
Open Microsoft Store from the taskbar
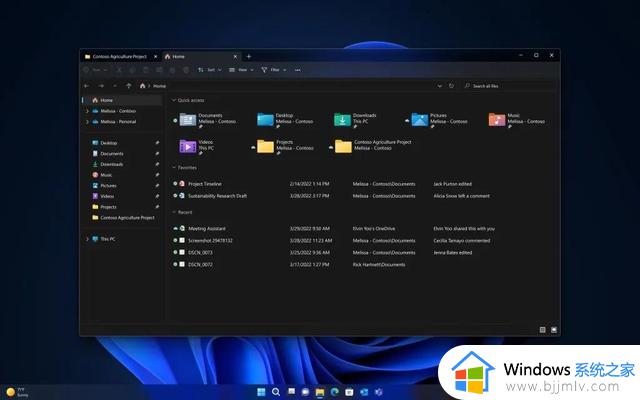point(349,392)
